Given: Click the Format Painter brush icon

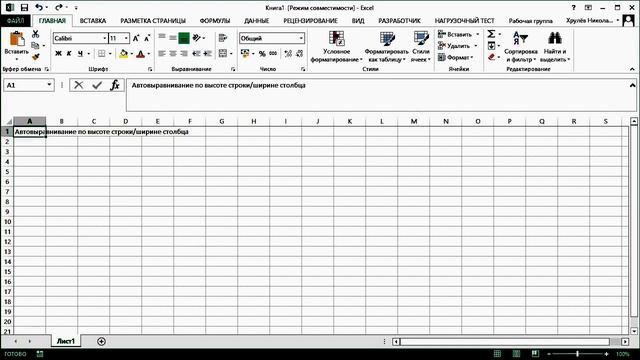Looking at the screenshot, I should pos(36,57).
